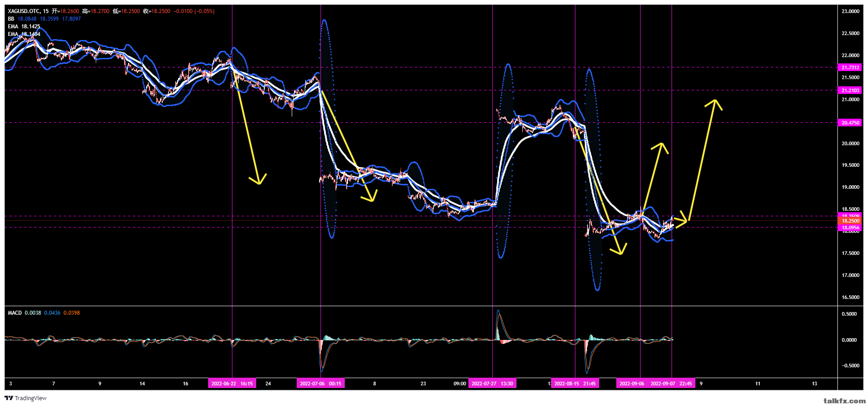Click the MACD indicator legend label
The height and width of the screenshot is (406, 868).
point(14,313)
